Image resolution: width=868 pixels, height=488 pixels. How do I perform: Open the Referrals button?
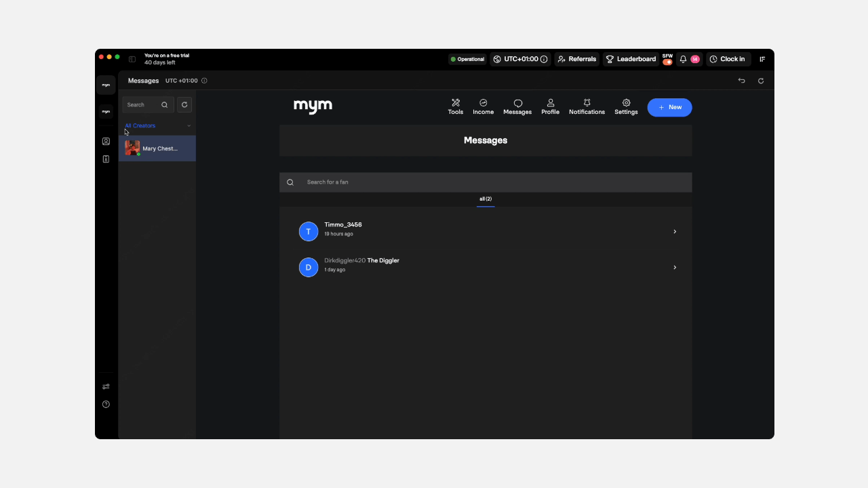tap(576, 59)
